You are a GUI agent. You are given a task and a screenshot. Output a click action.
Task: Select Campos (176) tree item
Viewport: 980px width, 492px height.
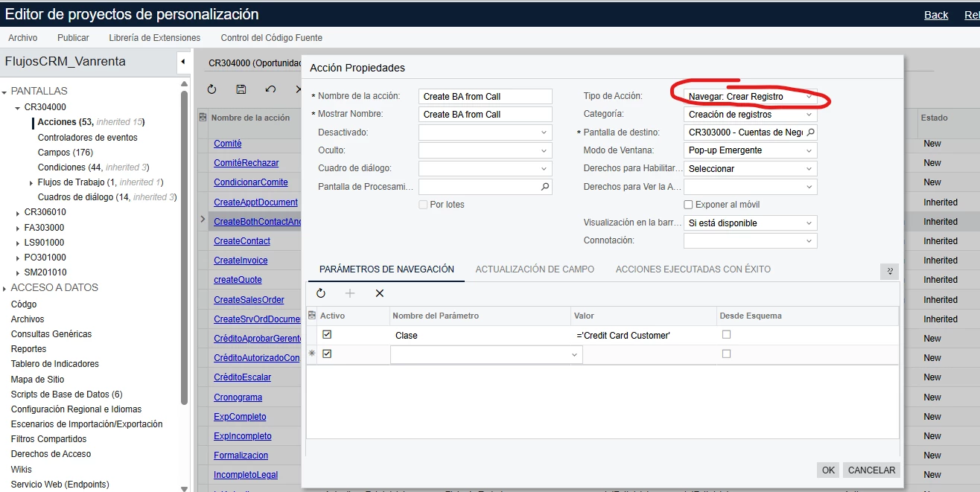(66, 153)
